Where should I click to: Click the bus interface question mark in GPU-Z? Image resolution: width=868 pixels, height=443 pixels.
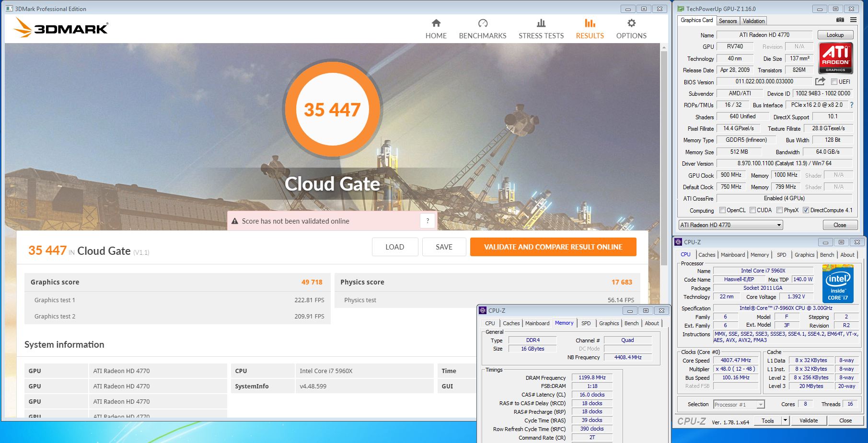(x=852, y=105)
